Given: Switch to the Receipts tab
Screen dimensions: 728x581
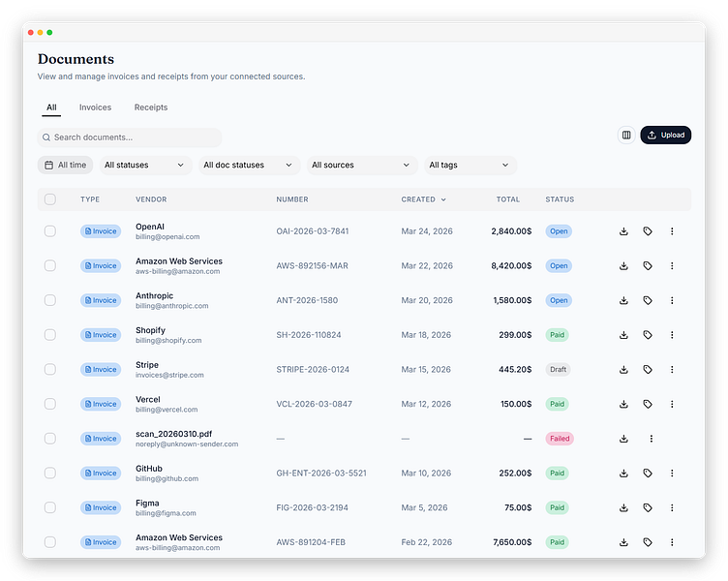Looking at the screenshot, I should point(151,107).
